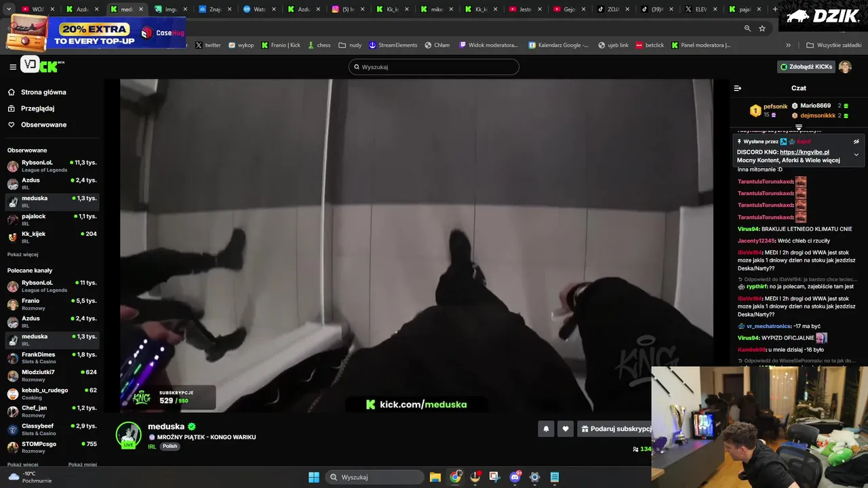
Task: Open the Kalendarz Google bookmark
Action: [559, 45]
